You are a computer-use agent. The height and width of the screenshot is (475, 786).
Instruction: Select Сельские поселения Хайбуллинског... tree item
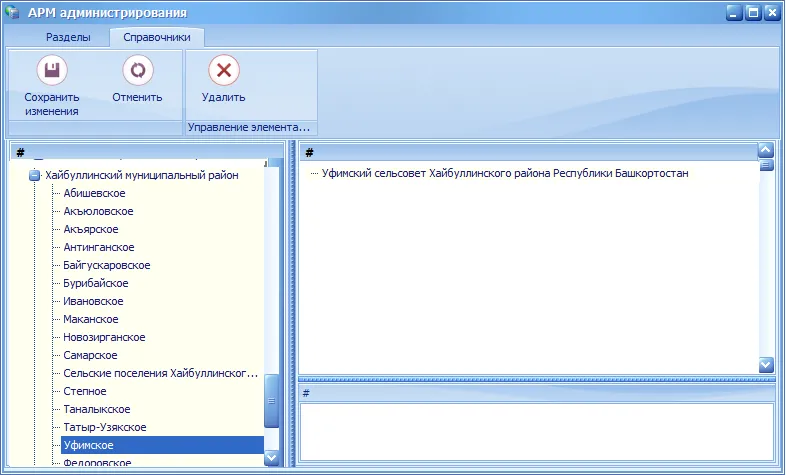[160, 373]
